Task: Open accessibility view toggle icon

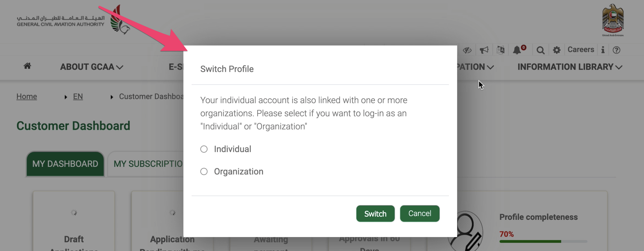Action: (468, 50)
